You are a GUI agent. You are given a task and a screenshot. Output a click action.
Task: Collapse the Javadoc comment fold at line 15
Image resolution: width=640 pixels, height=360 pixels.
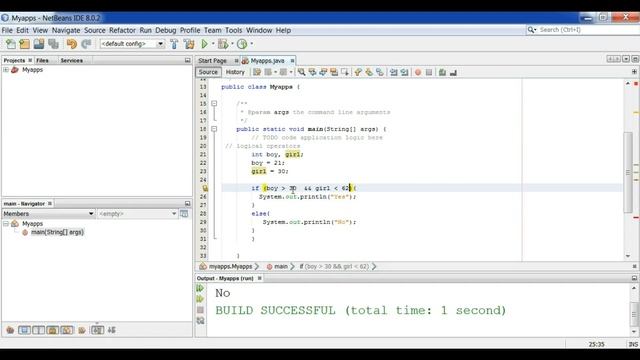pyautogui.click(x=214, y=104)
